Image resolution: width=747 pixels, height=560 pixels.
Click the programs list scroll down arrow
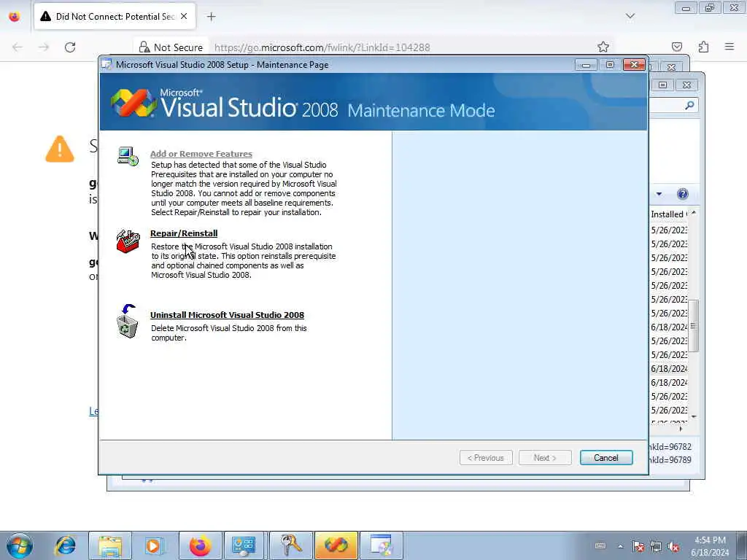tap(694, 416)
